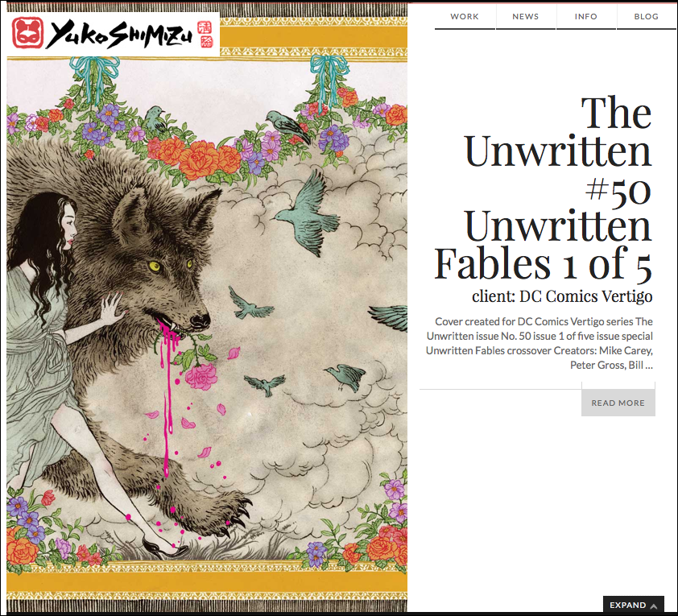Click the READ MORE button

[618, 403]
